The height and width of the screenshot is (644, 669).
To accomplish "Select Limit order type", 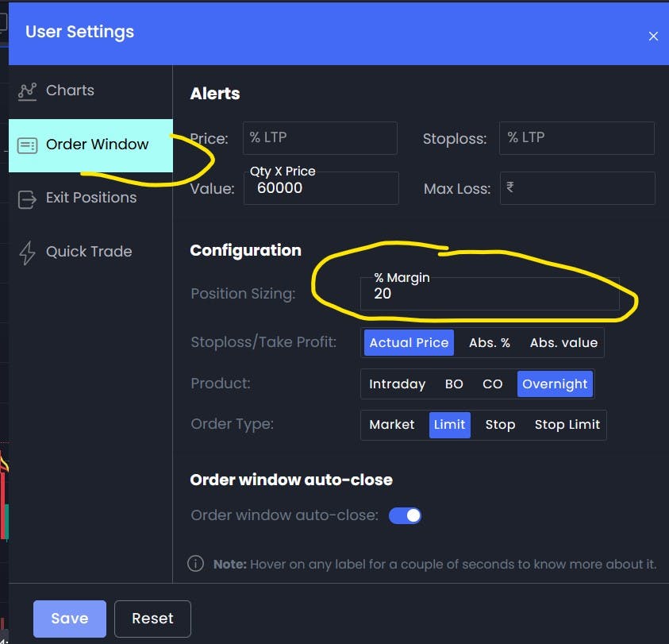I will pos(449,425).
